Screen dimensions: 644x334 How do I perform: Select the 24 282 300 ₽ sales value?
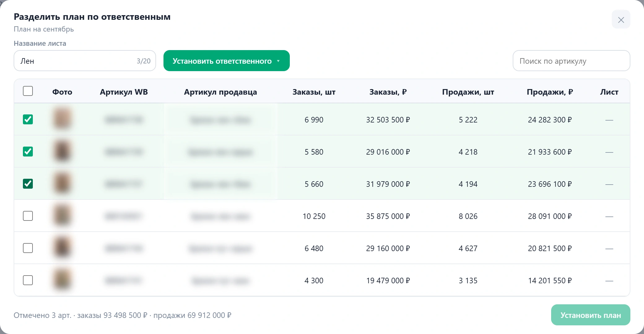coord(550,120)
